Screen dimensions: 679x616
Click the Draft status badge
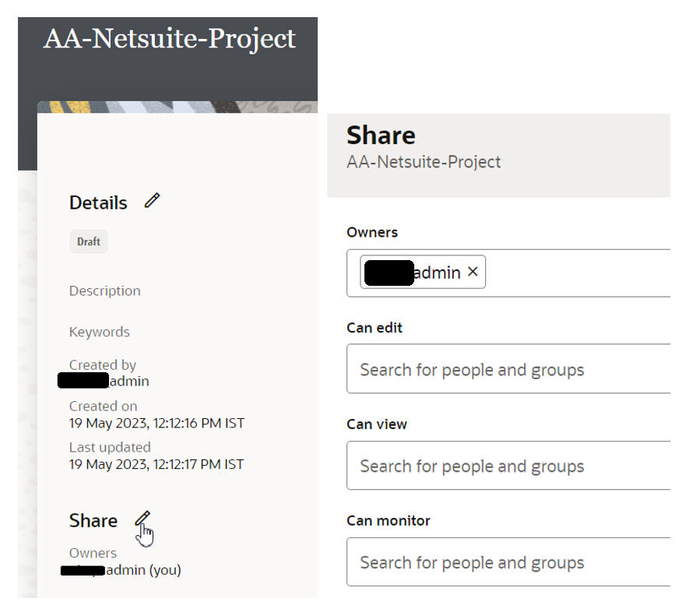89,241
